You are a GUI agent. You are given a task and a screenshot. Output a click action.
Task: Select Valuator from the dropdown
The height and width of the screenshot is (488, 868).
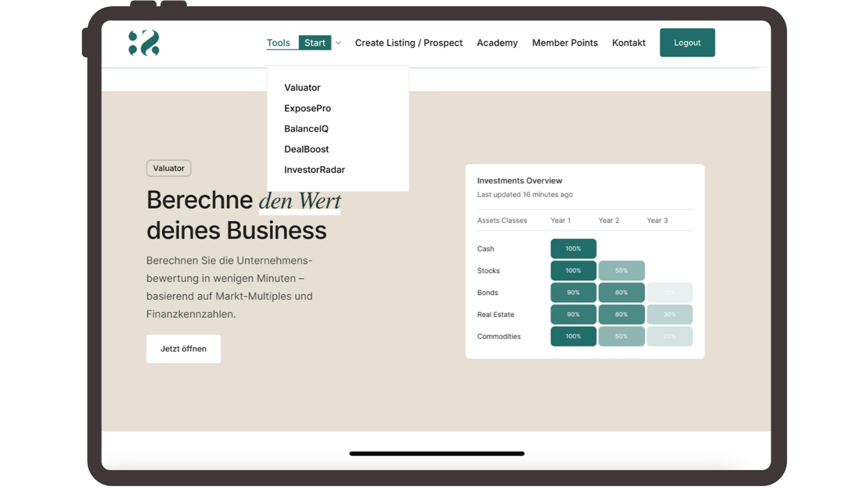302,88
